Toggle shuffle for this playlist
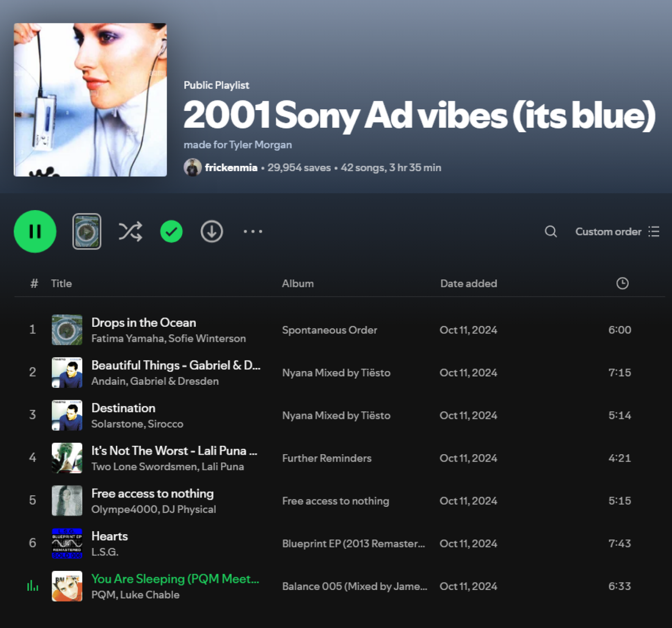The image size is (672, 628). click(x=130, y=231)
